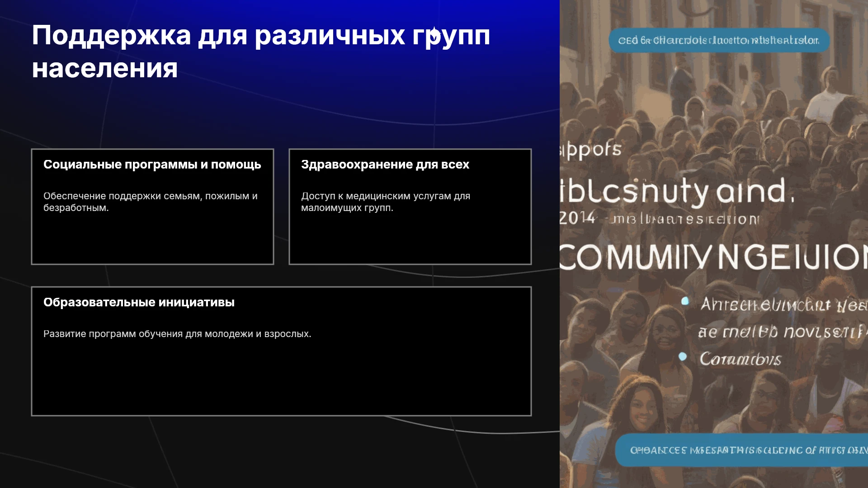This screenshot has height=488, width=868.
Task: Select the text about 'Доступ к медицинским услугам'
Action: tap(386, 202)
